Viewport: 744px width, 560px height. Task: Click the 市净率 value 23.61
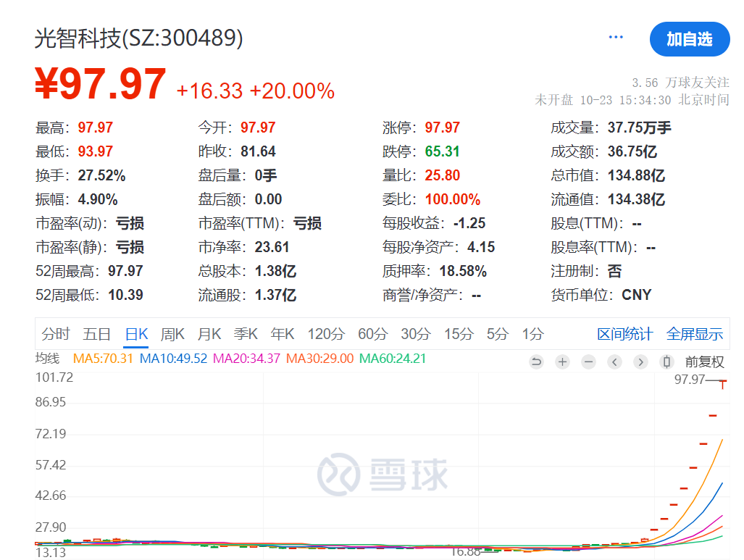(x=272, y=247)
